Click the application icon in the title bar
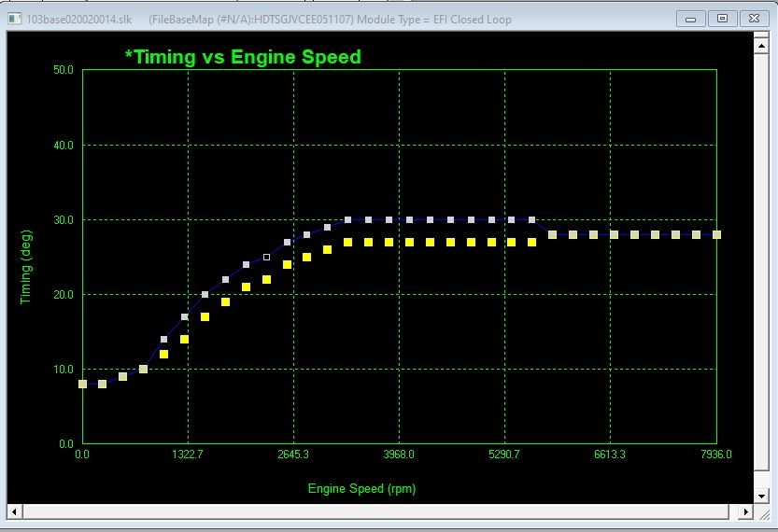 (14, 19)
